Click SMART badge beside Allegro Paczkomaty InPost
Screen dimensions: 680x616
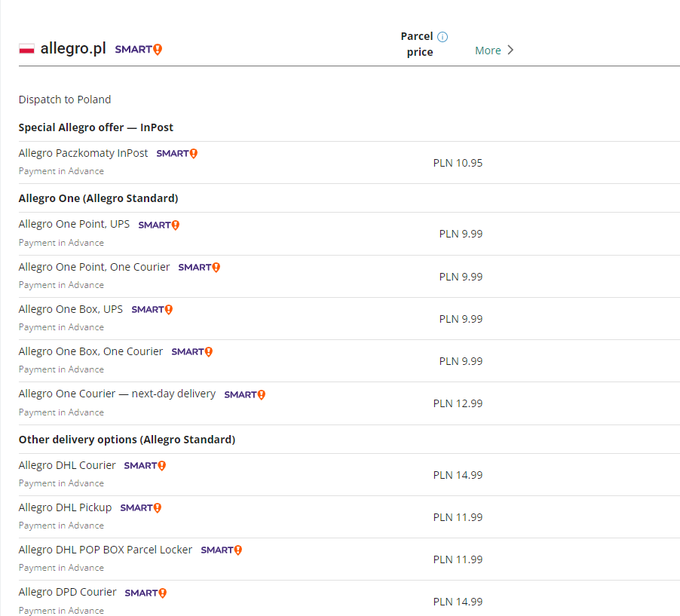(x=177, y=154)
